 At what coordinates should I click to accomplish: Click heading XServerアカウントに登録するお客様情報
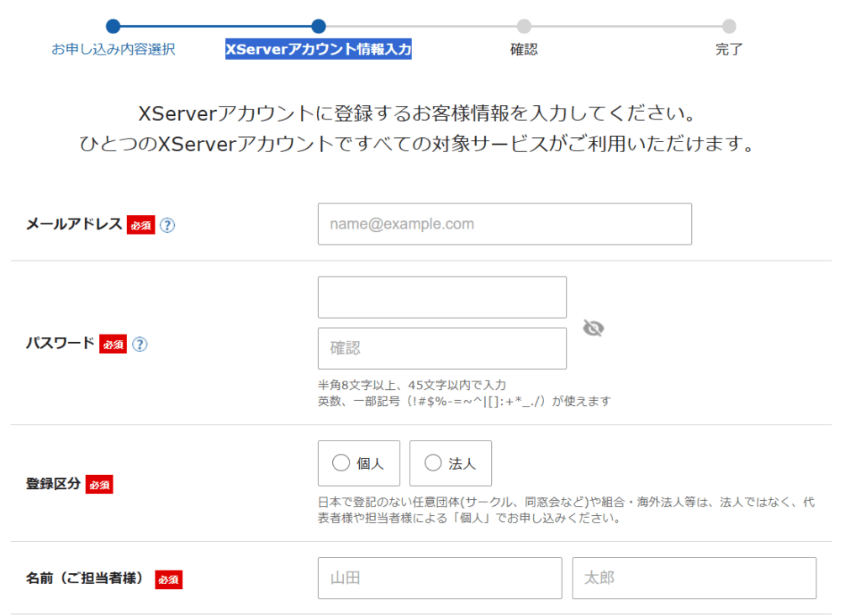417,113
